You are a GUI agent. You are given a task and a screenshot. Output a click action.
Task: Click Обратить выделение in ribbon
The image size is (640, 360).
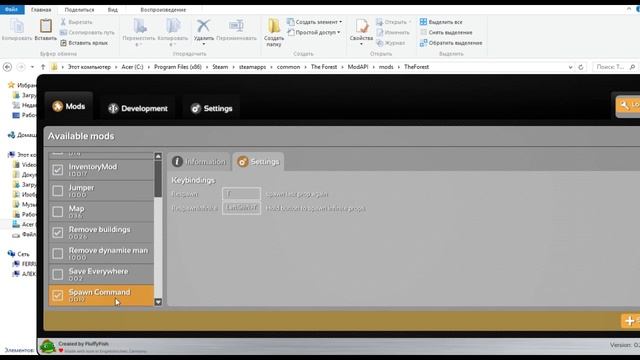tap(451, 42)
